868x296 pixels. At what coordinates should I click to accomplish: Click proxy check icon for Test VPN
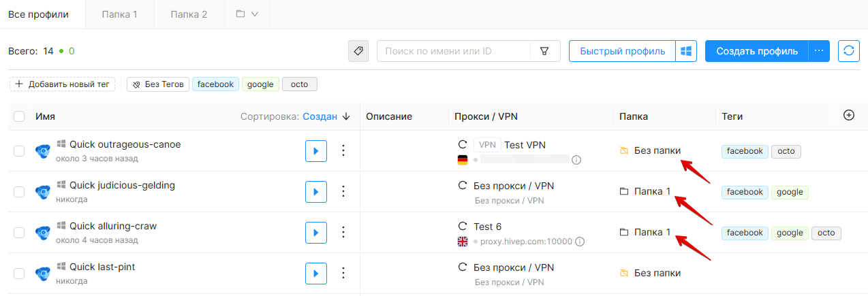click(x=463, y=144)
